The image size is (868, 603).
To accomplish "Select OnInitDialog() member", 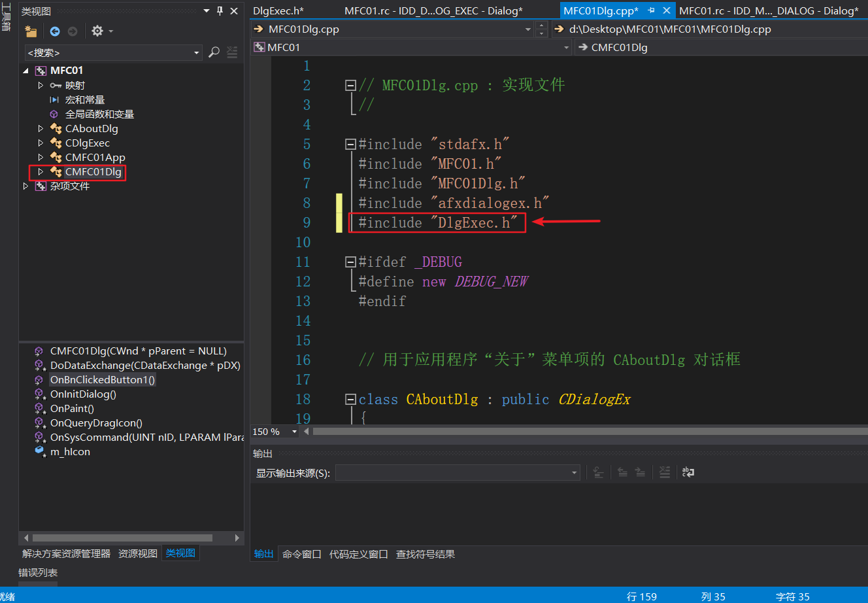I will 83,394.
